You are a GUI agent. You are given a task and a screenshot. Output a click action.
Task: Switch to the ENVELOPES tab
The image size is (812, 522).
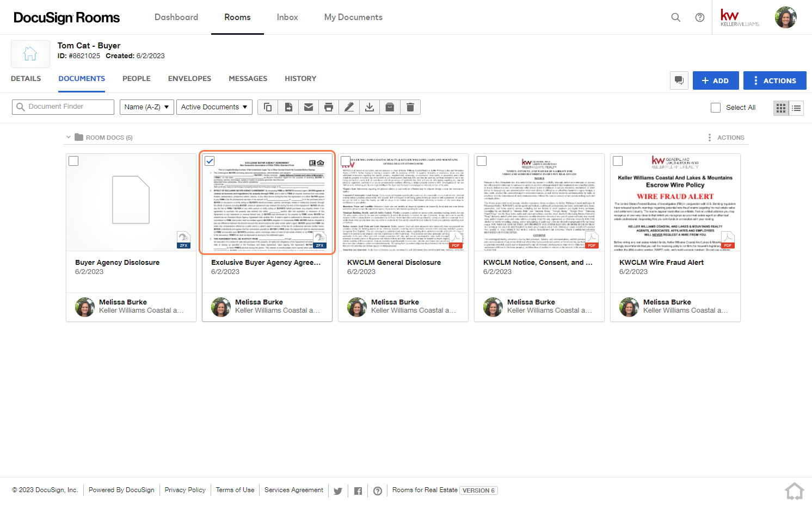(x=189, y=79)
